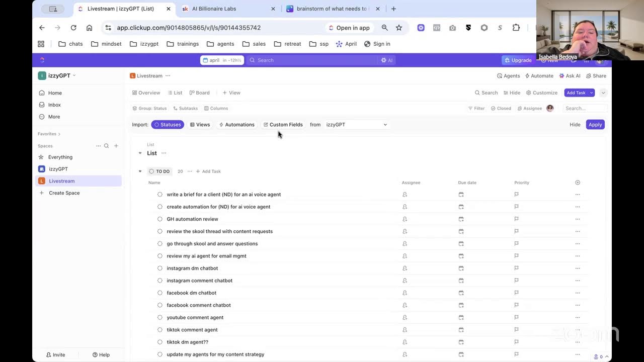The width and height of the screenshot is (644, 362).
Task: Select the Views import tab
Action: (200, 125)
